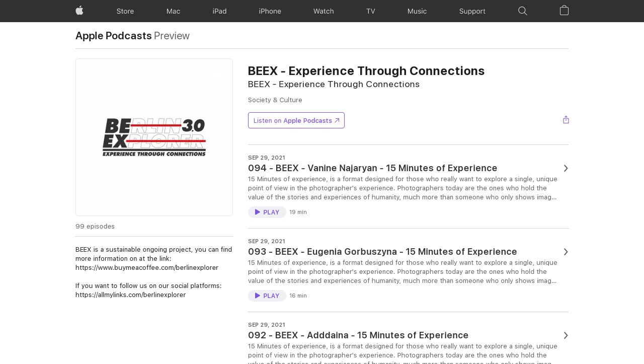Open Store in the navigation bar
Viewport: 644px width, 364px height.
click(125, 11)
